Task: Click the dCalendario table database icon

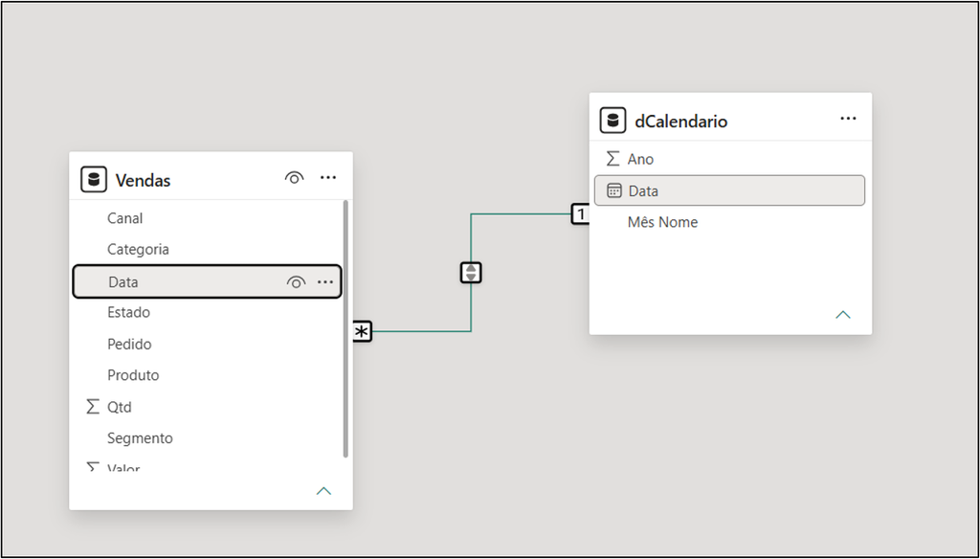Action: tap(612, 121)
